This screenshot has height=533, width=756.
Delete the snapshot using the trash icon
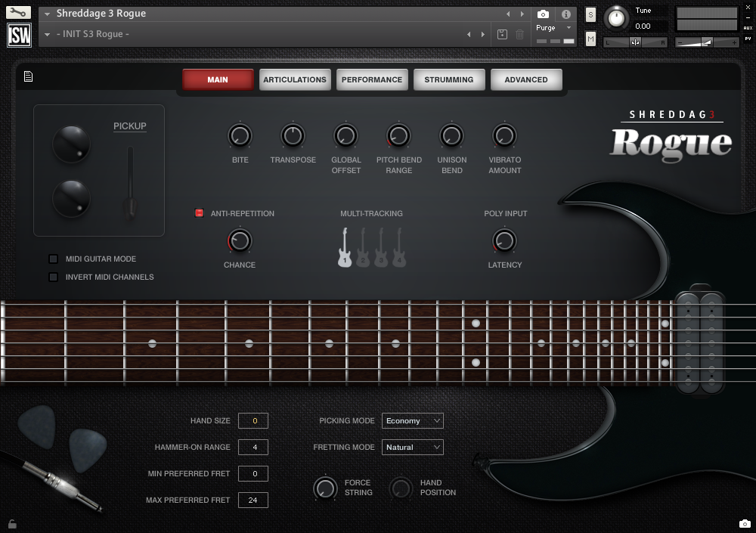(519, 34)
